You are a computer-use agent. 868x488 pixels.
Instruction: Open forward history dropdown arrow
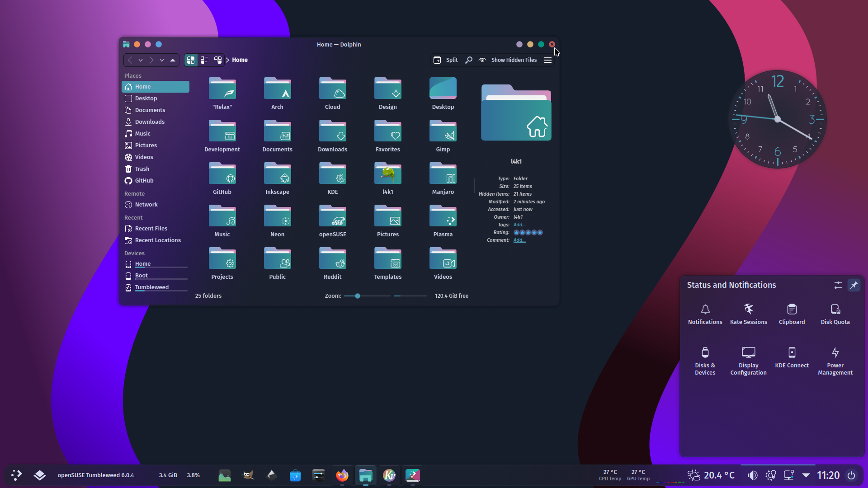(162, 60)
